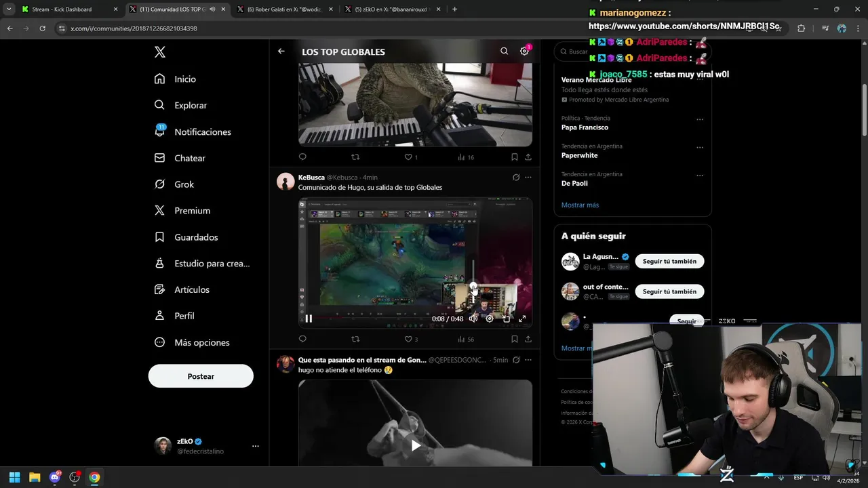
Task: Reply to KeBusca post
Action: (302, 339)
